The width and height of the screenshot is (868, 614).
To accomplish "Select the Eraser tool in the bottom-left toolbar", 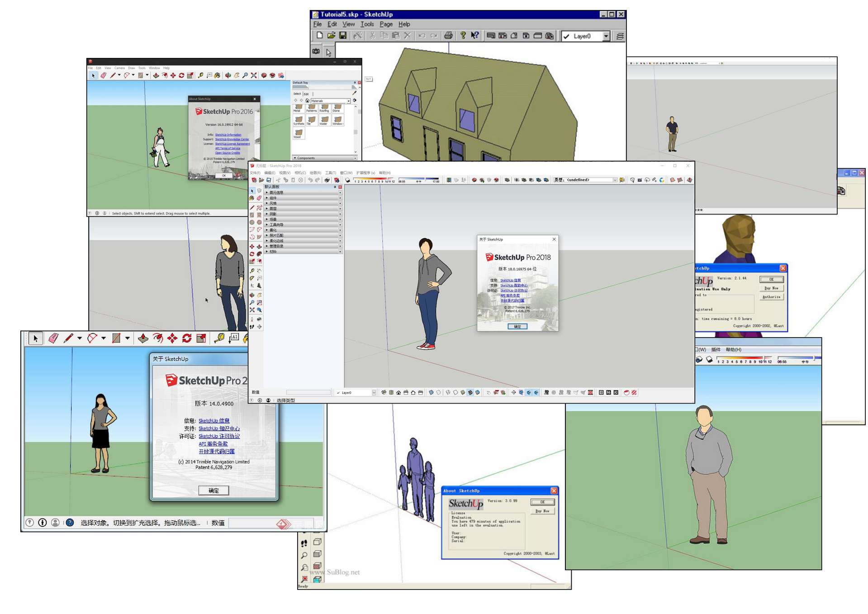I will pos(53,338).
